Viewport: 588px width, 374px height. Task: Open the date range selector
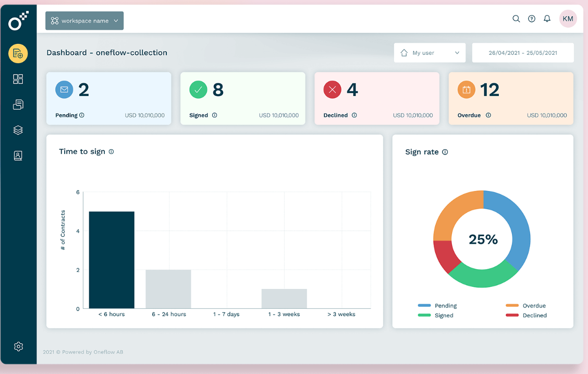523,52
